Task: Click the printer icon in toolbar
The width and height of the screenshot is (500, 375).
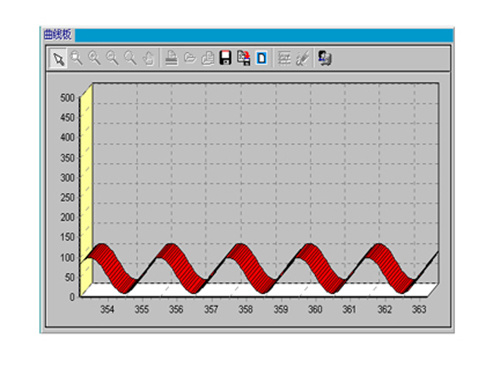Action: [x=172, y=58]
